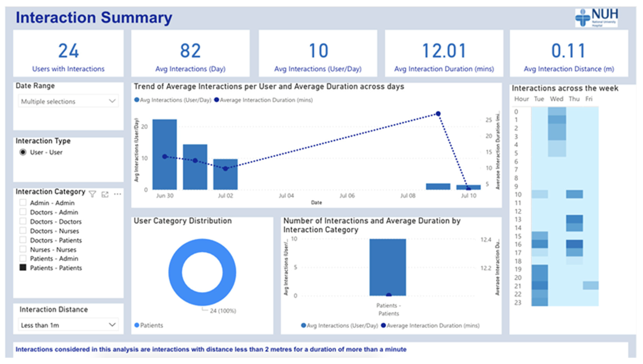
Task: Check the Doctors - Nurses category
Action: (x=23, y=231)
